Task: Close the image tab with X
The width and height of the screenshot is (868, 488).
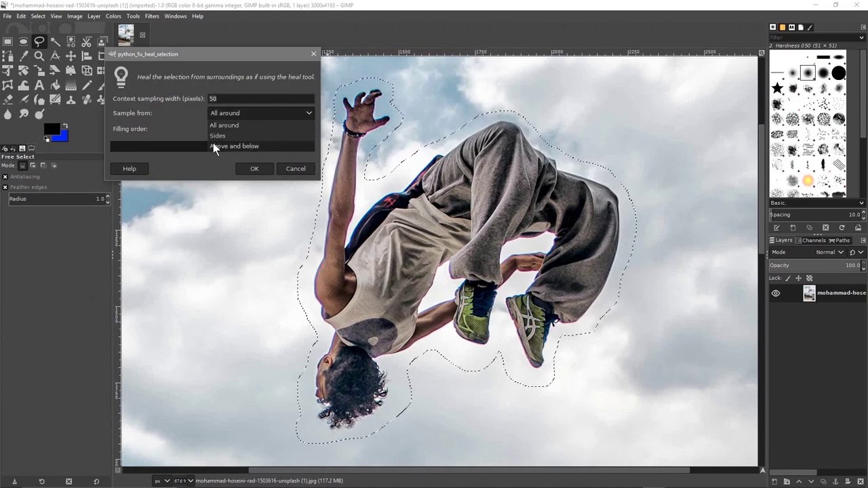Action: (142, 35)
